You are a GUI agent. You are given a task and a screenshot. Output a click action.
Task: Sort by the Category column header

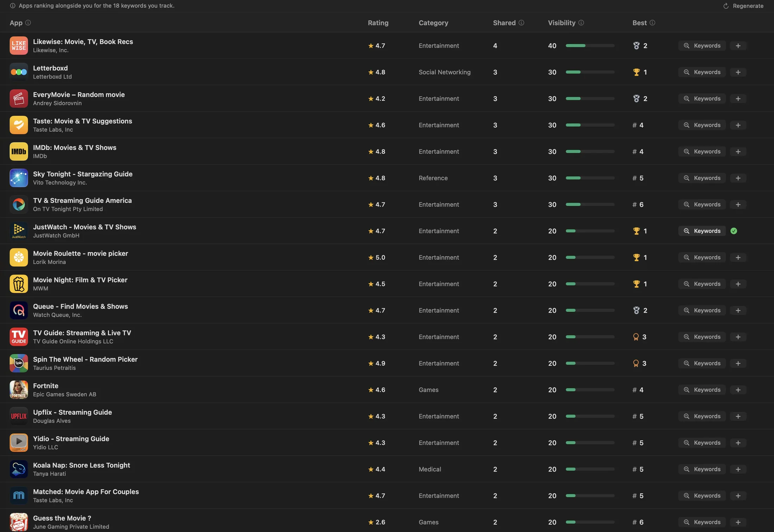tap(433, 23)
